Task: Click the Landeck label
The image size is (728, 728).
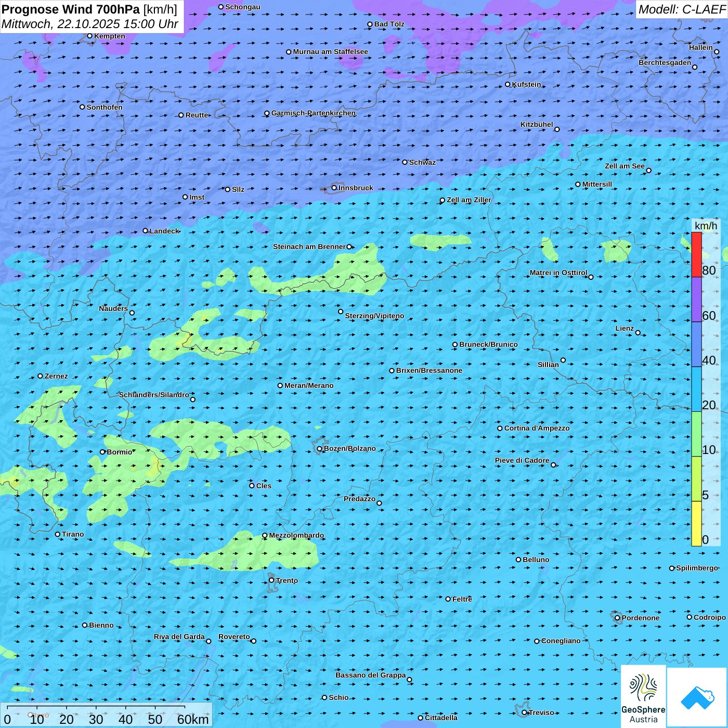Action: (x=164, y=231)
